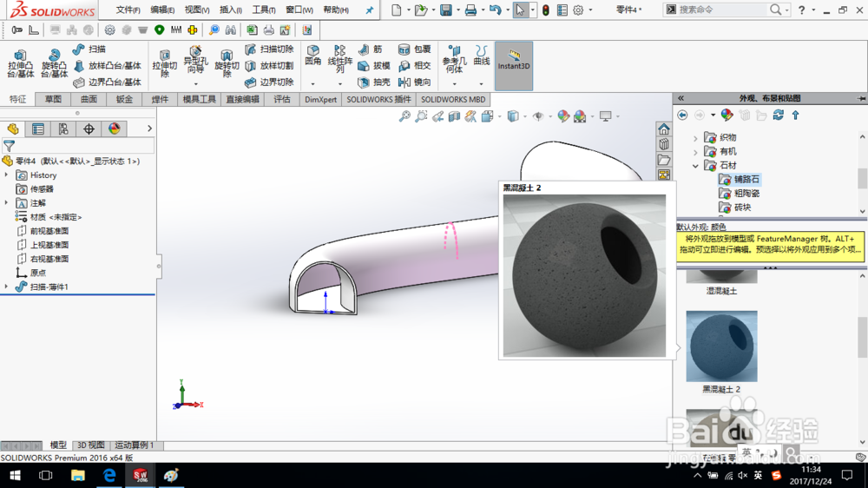Expand the 扫描-薄件1 feature node
The height and width of the screenshot is (488, 868).
click(7, 287)
